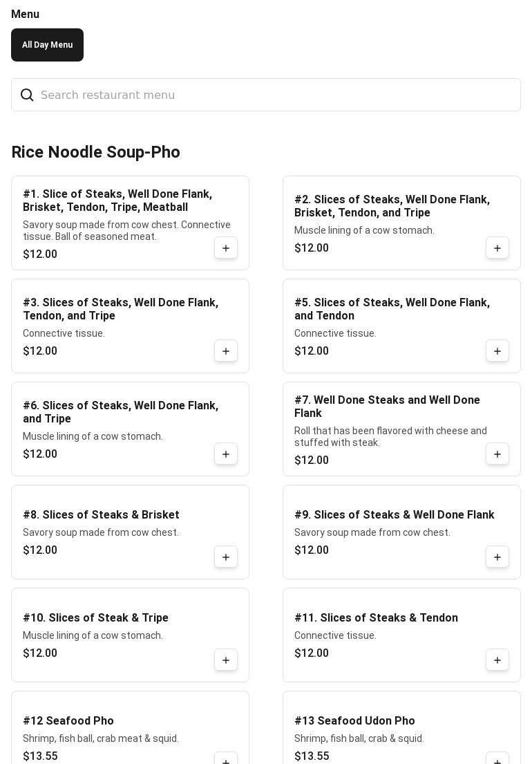Add #11 Slices of Steaks & Tendon
Screen dimensions: 532x764
(497, 660)
